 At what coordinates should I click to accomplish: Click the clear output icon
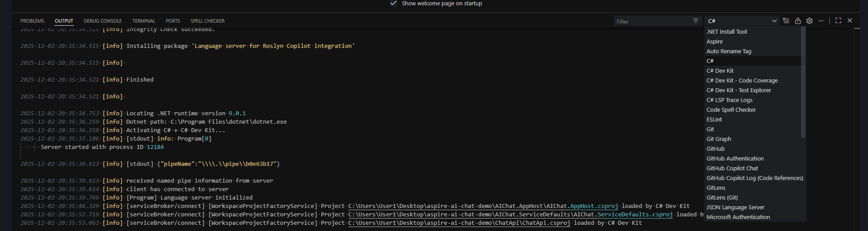(x=786, y=21)
